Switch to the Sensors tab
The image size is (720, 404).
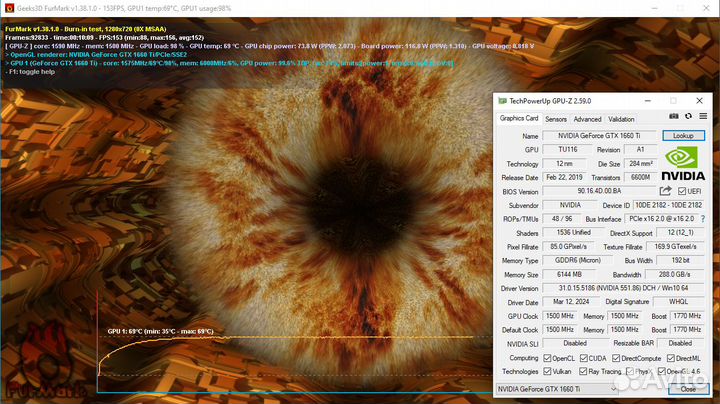coord(556,119)
